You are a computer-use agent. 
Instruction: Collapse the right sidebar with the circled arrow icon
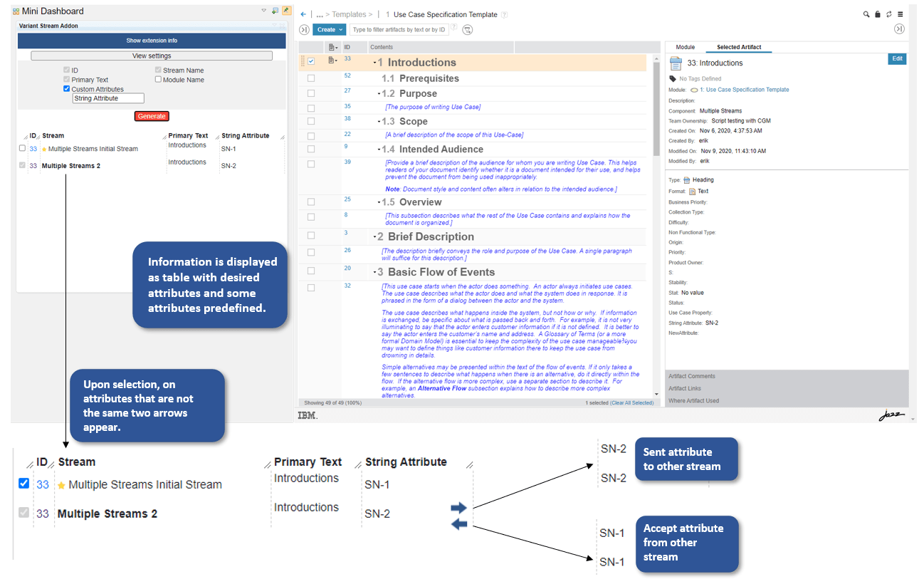(x=900, y=29)
